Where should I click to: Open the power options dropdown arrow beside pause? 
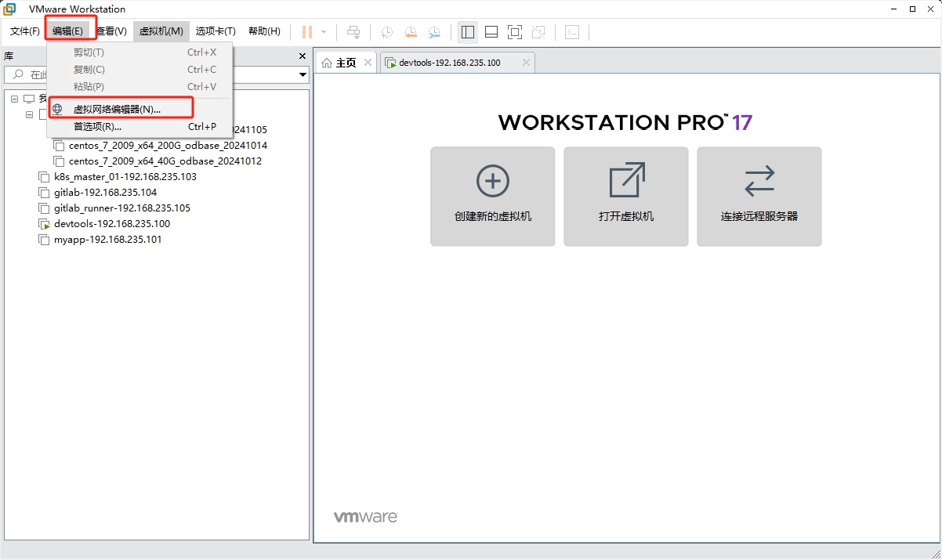[x=324, y=32]
